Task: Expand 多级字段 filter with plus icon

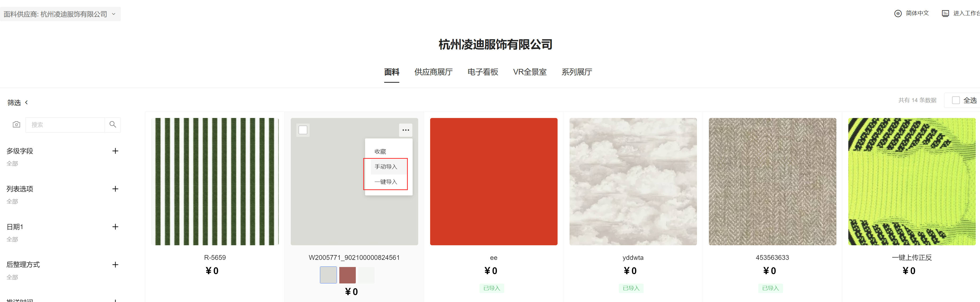Action: pos(115,151)
